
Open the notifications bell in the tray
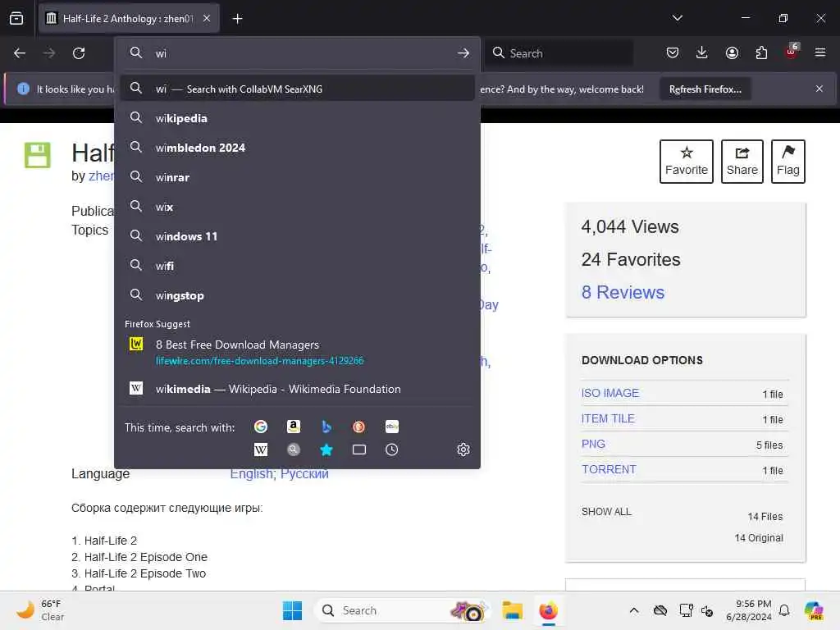784,610
